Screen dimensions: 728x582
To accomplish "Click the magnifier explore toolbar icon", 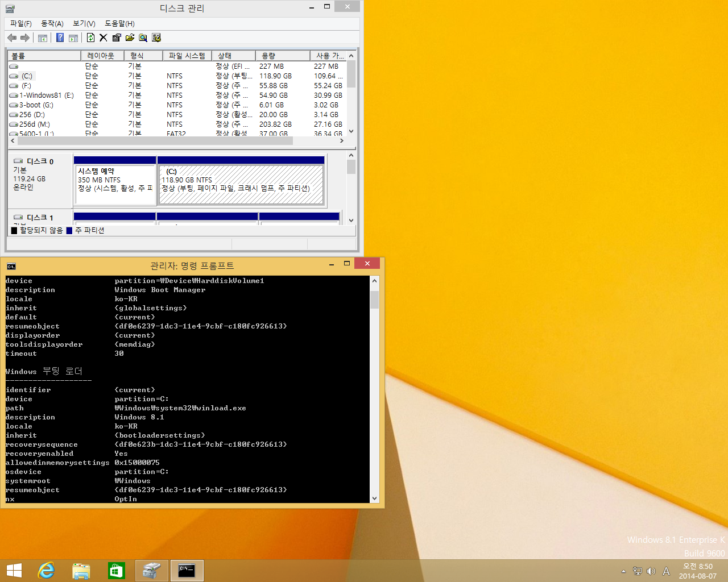I will point(143,38).
